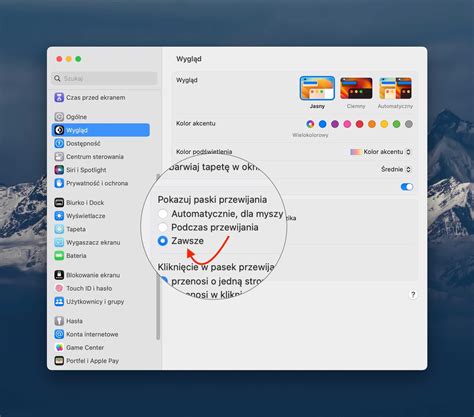Toggle the blue switch below Średnie
This screenshot has height=417, width=474.
(407, 187)
